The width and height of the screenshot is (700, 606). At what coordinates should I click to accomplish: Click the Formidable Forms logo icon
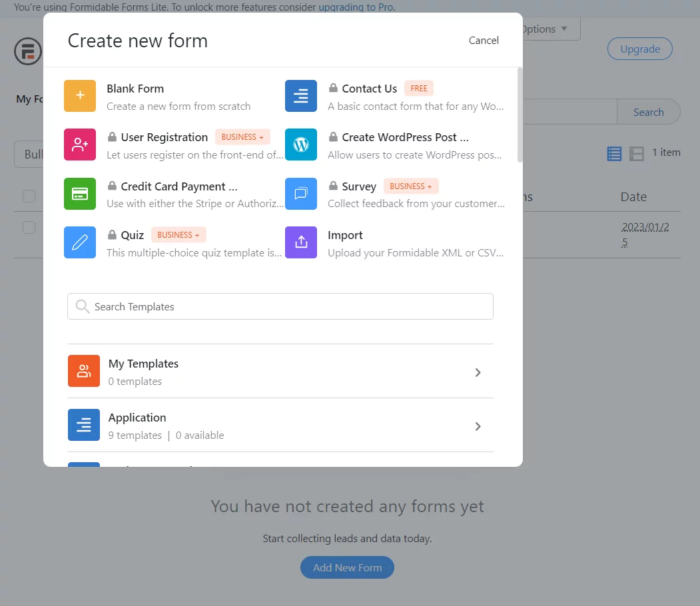point(28,51)
